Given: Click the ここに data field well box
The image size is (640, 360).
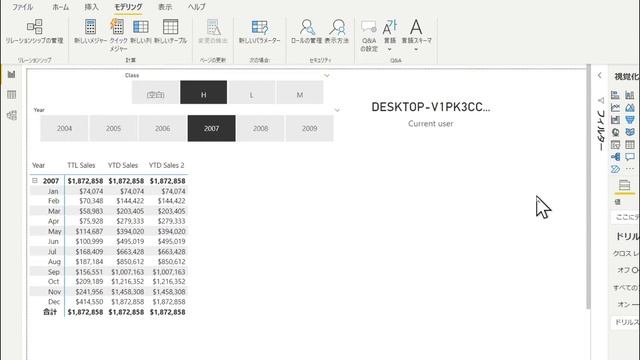Looking at the screenshot, I should click(x=626, y=217).
